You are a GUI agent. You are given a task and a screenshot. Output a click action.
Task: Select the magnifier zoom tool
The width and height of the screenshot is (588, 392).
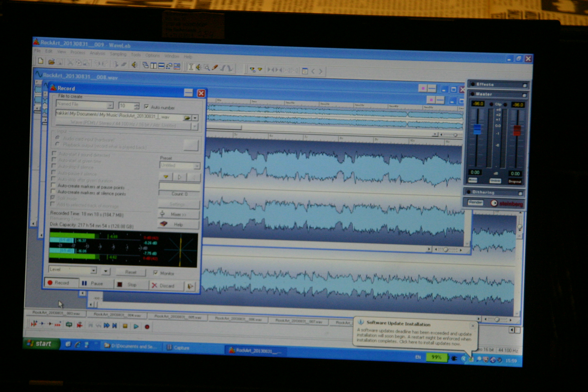point(207,68)
